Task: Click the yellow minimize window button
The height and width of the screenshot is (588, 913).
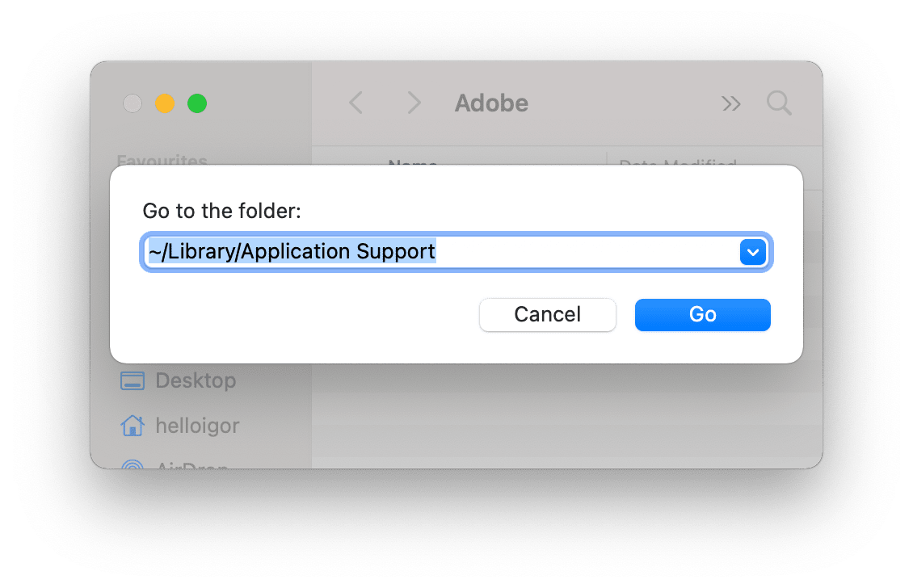Action: [165, 103]
